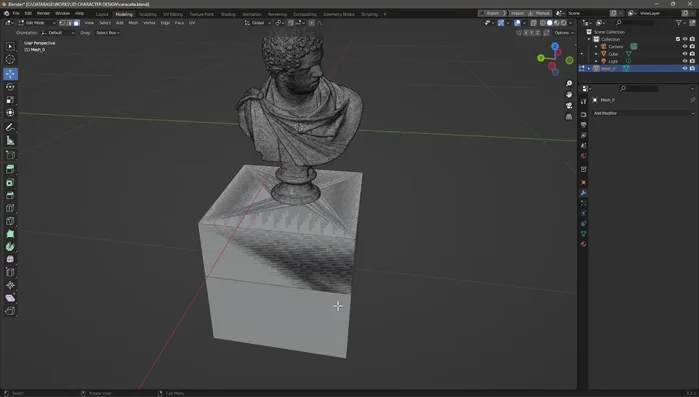Viewport: 699px width, 397px height.
Task: Enable face select mode
Action: 77,23
